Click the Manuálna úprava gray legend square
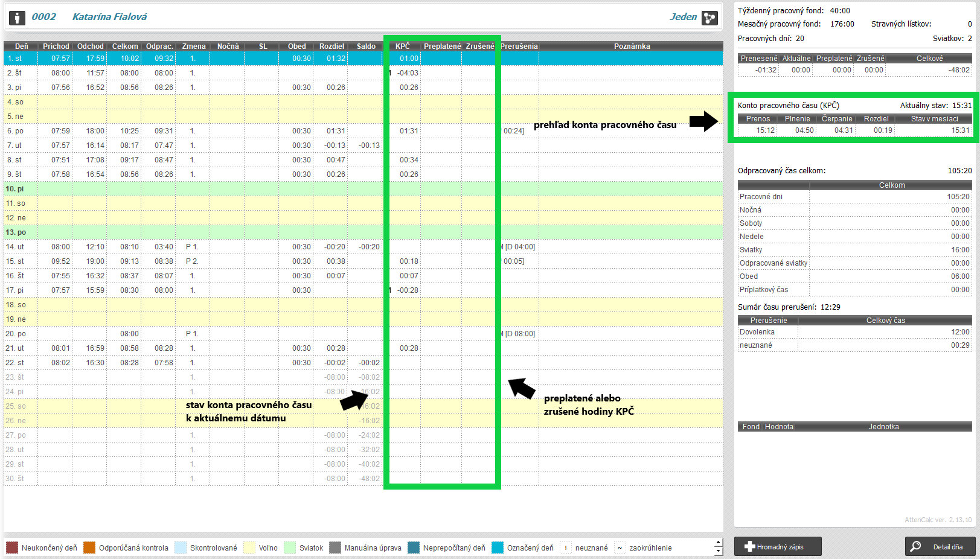This screenshot has width=980, height=559. point(335,548)
